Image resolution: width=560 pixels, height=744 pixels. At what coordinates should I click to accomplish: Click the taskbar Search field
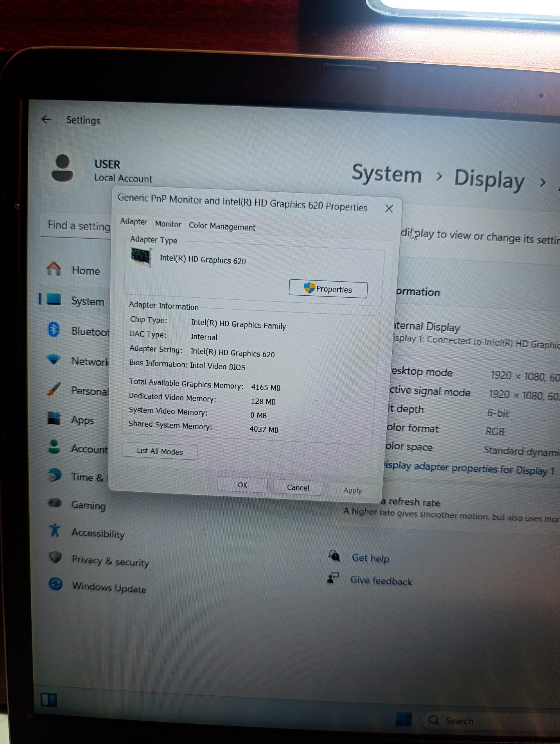point(491,720)
